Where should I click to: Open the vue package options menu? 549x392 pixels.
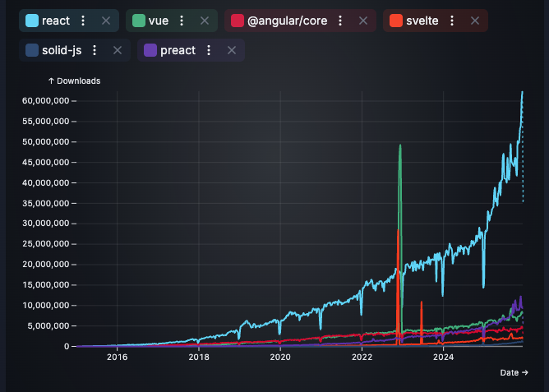(x=182, y=21)
